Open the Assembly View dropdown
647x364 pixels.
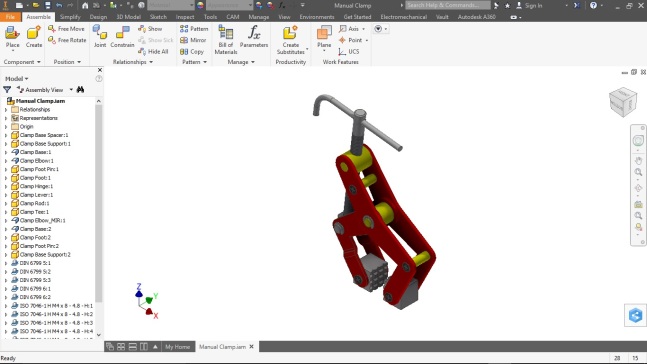71,90
